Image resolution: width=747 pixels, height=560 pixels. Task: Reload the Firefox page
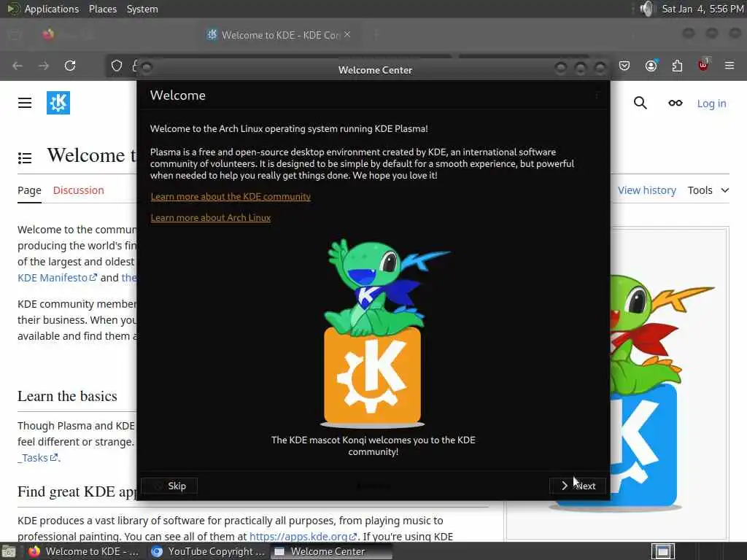pos(70,66)
